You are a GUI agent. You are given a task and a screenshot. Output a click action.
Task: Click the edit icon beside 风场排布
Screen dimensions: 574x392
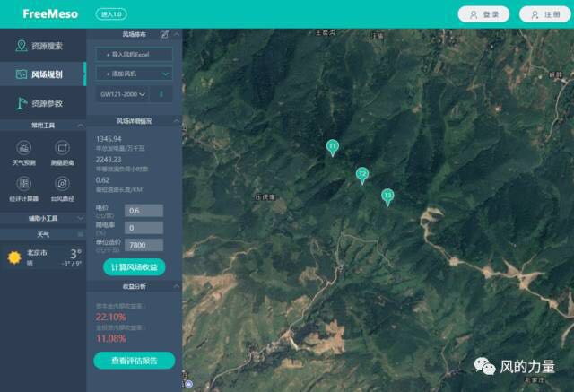(x=164, y=35)
